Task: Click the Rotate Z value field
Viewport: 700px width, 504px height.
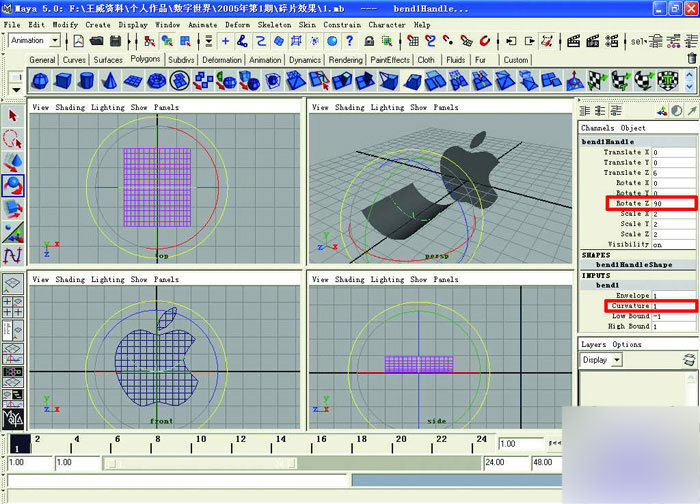Action: coord(673,204)
